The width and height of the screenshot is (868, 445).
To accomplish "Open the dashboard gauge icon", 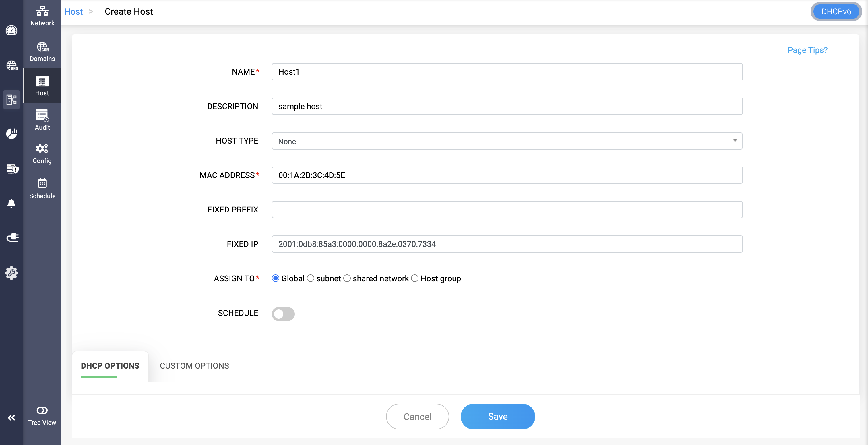I will pos(11,30).
